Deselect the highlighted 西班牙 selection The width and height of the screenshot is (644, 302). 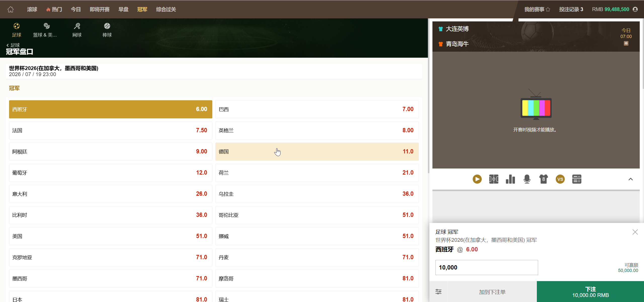(635, 232)
